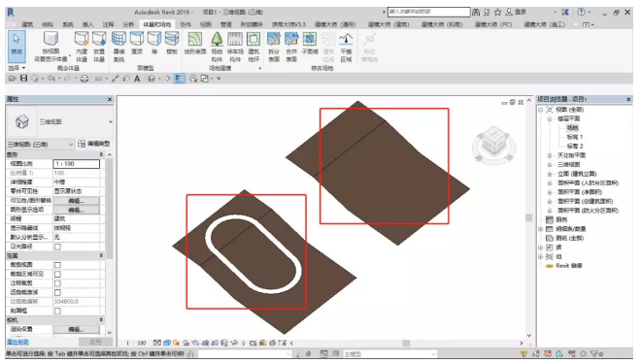Select 标高 1 in project browser
The image size is (641, 364).
[x=574, y=137]
